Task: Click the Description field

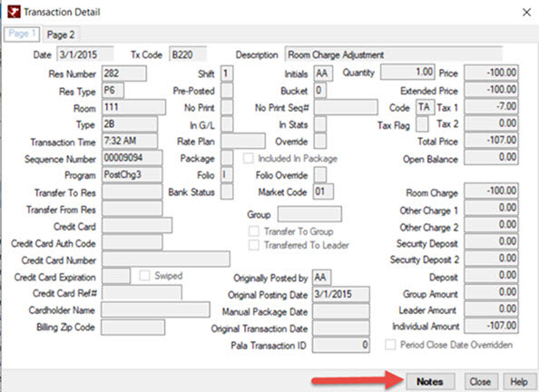Action: coord(394,54)
